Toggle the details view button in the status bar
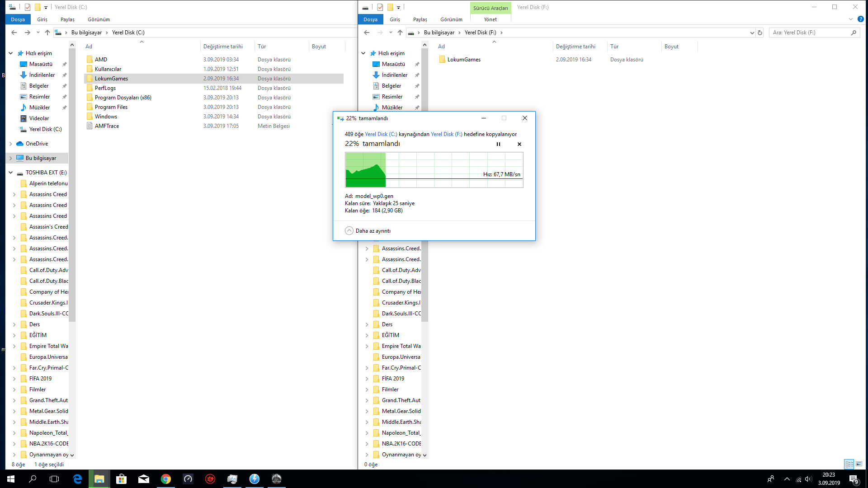 tap(849, 464)
